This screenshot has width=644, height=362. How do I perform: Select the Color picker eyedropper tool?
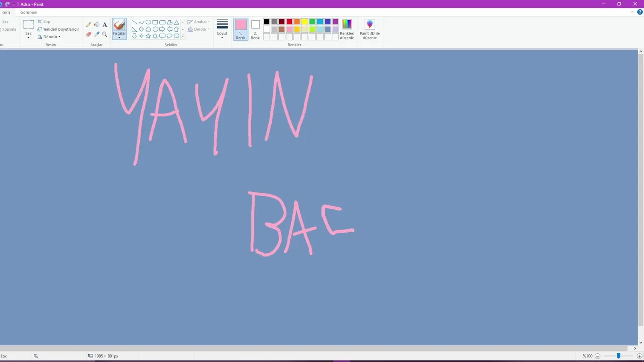[97, 34]
